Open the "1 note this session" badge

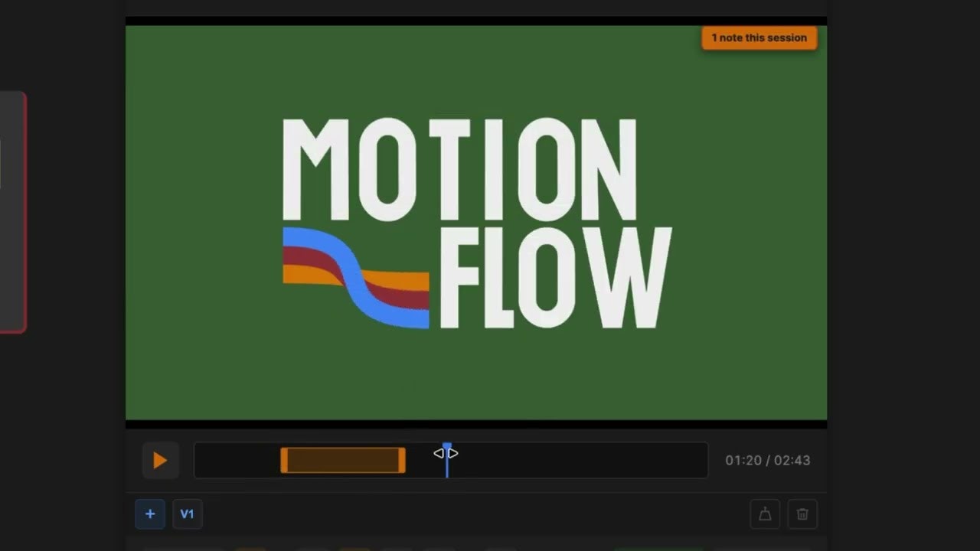(x=759, y=37)
